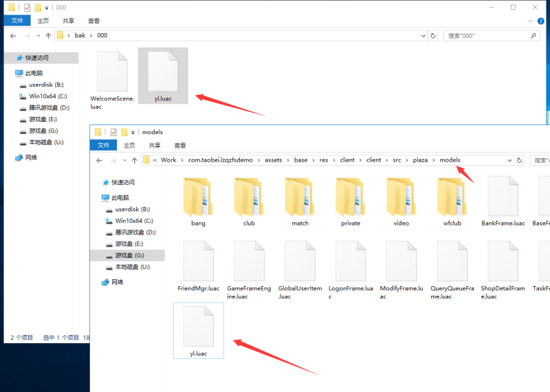Click the bak breadcrumb in the 000 window
Image resolution: width=550 pixels, height=392 pixels.
(x=80, y=35)
